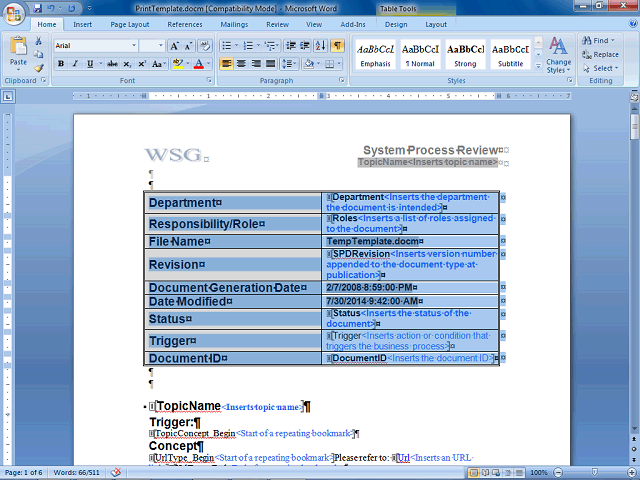Toggle underline formatting
Image resolution: width=640 pixels, height=480 pixels.
pyautogui.click(x=90, y=64)
